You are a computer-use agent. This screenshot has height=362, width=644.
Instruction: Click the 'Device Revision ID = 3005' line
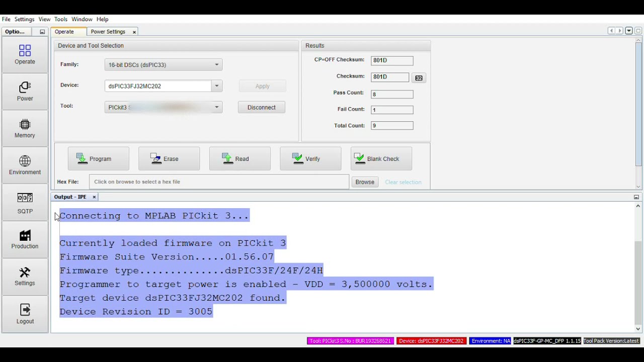tap(136, 312)
